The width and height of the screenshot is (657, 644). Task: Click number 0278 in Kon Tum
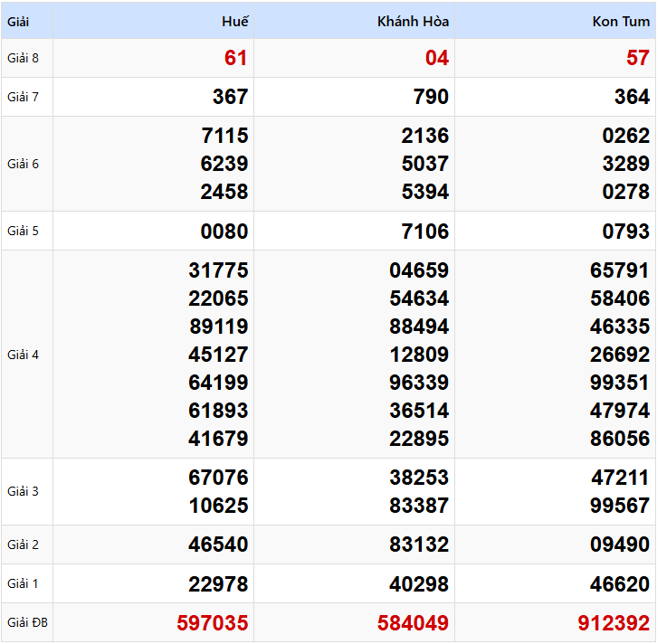[626, 192]
